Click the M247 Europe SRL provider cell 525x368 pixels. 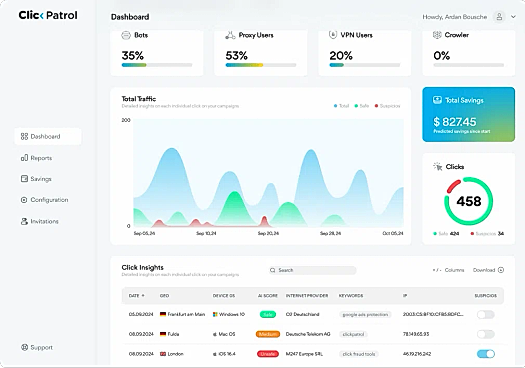click(x=304, y=354)
